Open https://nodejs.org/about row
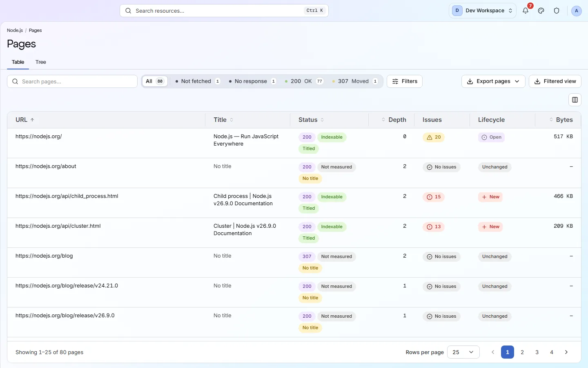 (x=46, y=166)
